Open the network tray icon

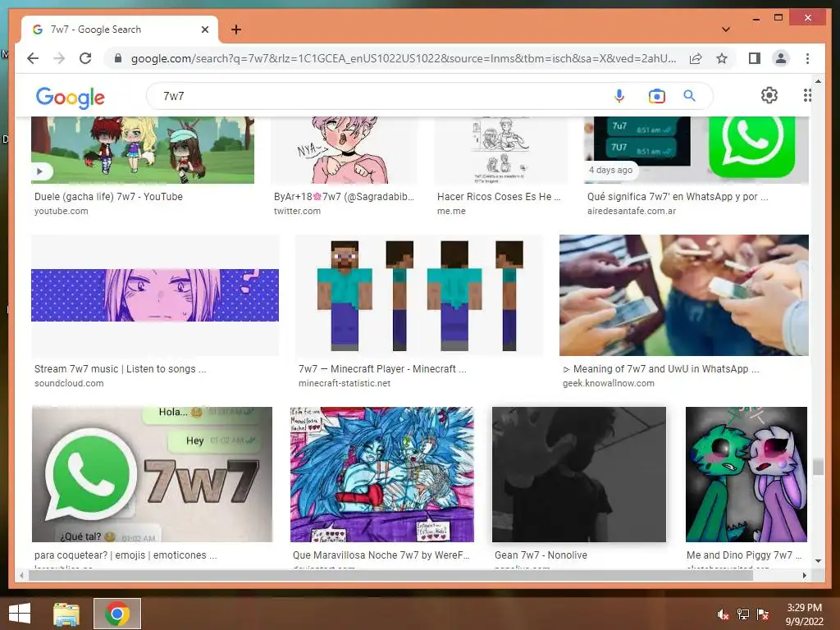tap(743, 614)
